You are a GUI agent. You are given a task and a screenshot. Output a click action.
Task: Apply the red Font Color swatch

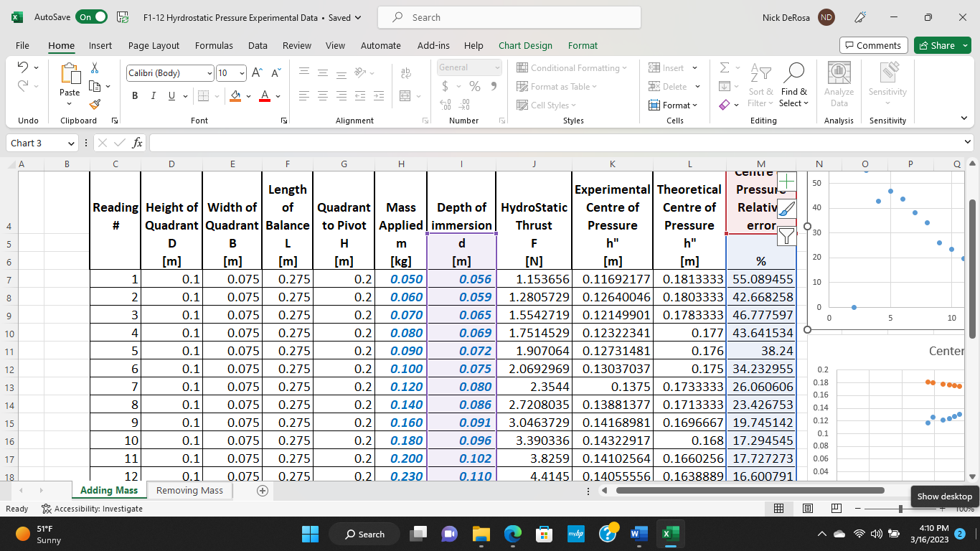(x=264, y=96)
